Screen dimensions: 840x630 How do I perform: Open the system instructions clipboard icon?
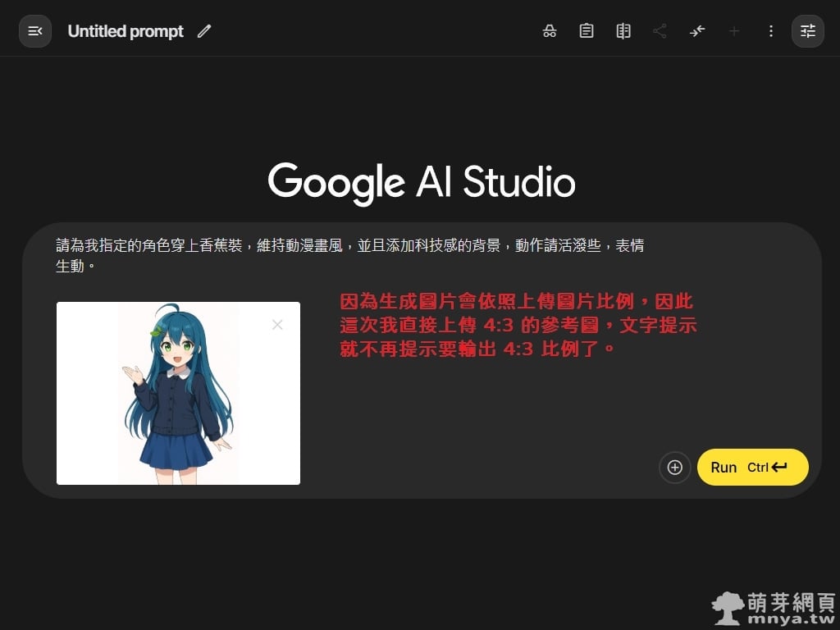coord(587,31)
